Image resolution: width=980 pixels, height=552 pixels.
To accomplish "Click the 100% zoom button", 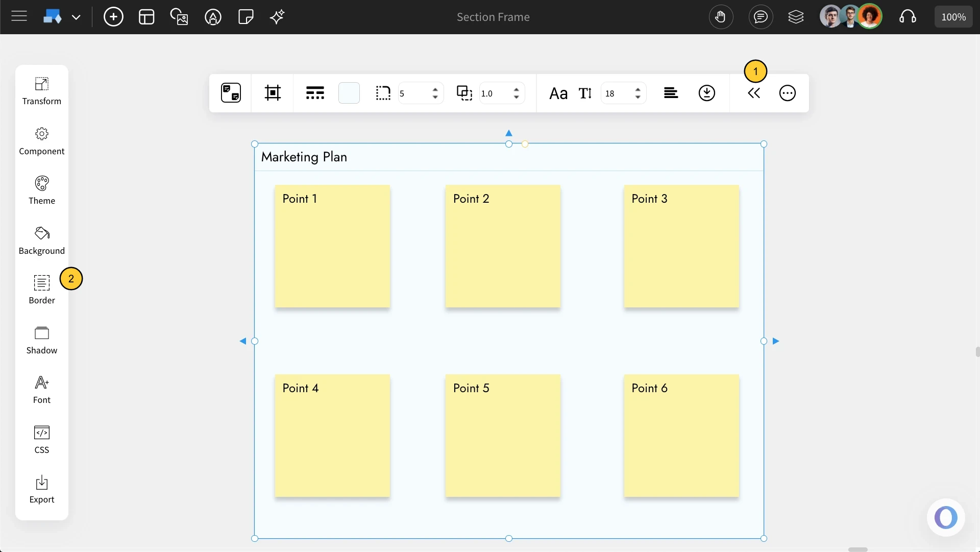I will click(953, 16).
